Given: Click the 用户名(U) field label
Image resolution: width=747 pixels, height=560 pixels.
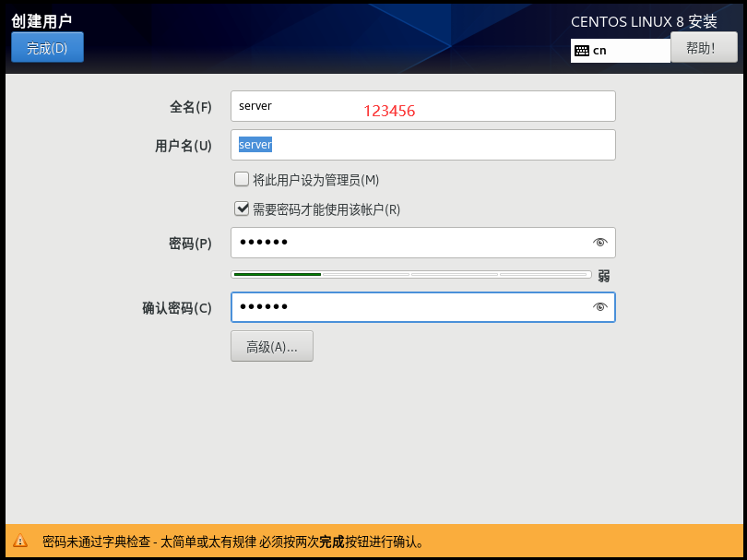Looking at the screenshot, I should point(183,146).
